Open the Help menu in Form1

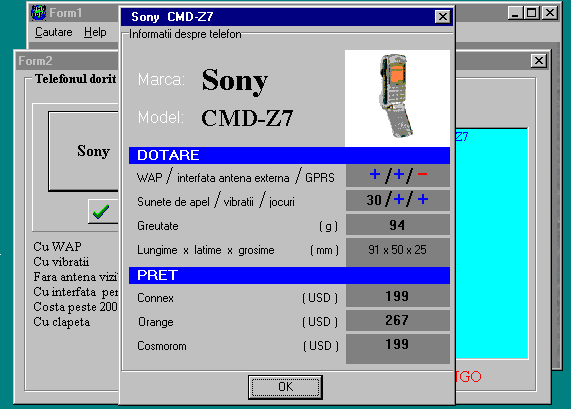pos(95,32)
